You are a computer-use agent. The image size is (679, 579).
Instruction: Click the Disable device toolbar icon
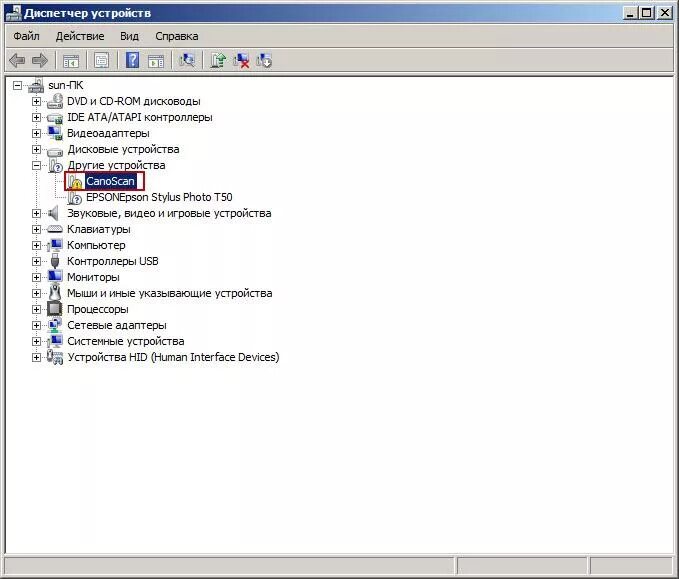click(x=264, y=60)
